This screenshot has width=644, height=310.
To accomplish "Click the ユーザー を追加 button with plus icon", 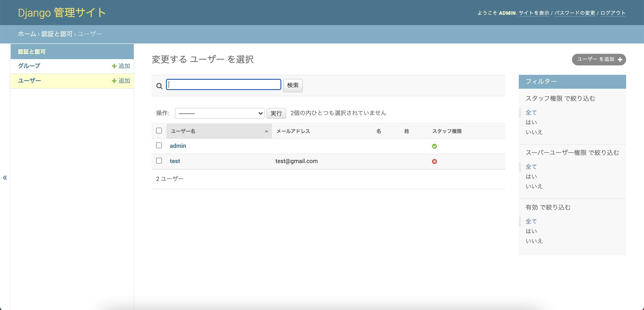I will (x=599, y=60).
